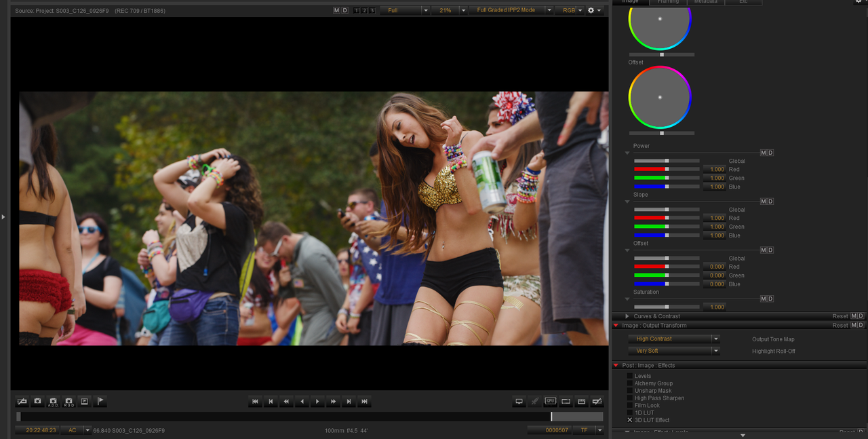Enable the Alchemy Group checkbox
This screenshot has height=439, width=868.
(630, 383)
